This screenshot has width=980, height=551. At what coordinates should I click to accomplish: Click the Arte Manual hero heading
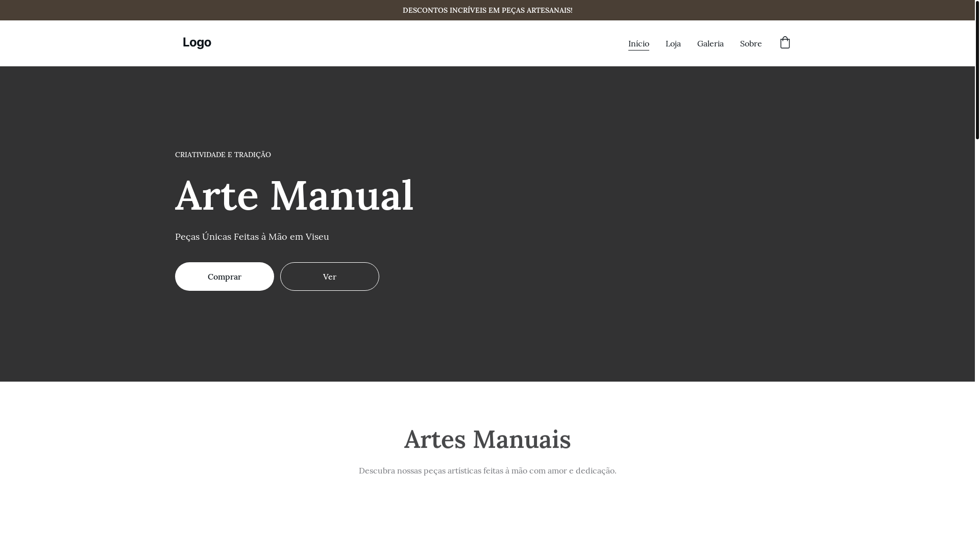[x=295, y=195]
